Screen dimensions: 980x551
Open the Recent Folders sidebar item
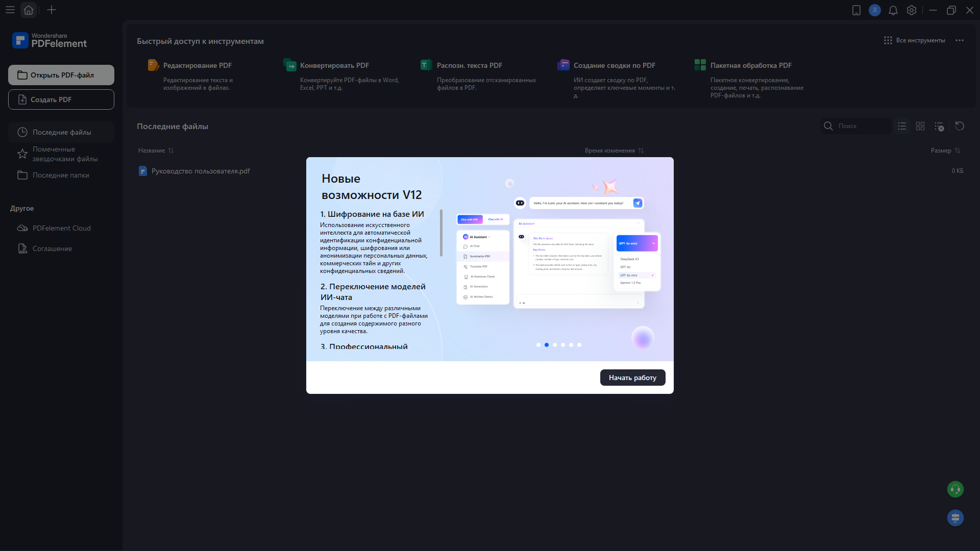coord(61,175)
